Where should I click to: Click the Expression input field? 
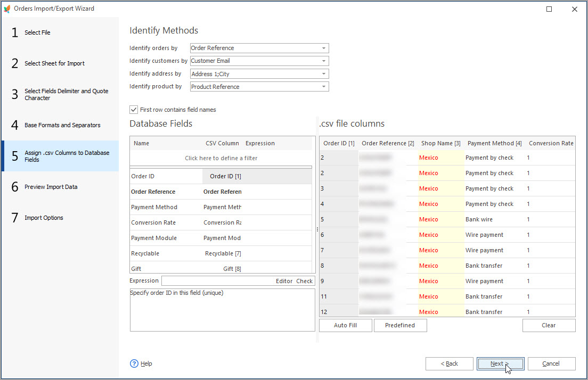pos(217,280)
